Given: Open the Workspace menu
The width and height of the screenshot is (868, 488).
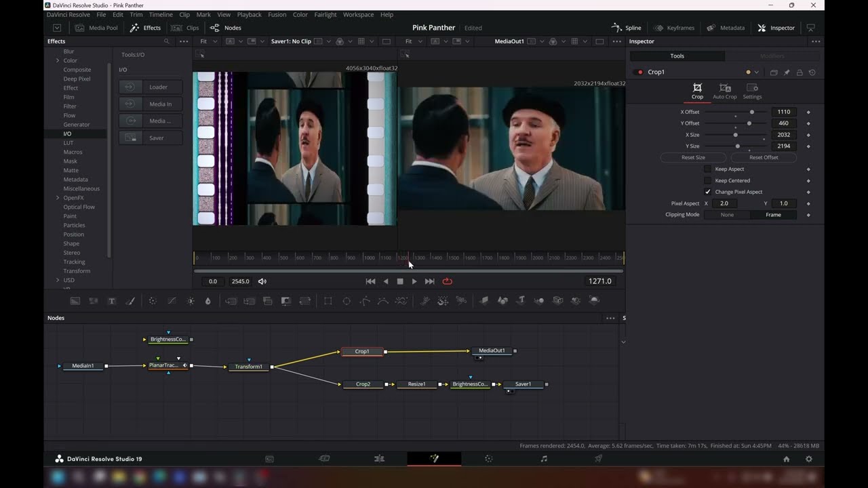Looking at the screenshot, I should click(358, 14).
